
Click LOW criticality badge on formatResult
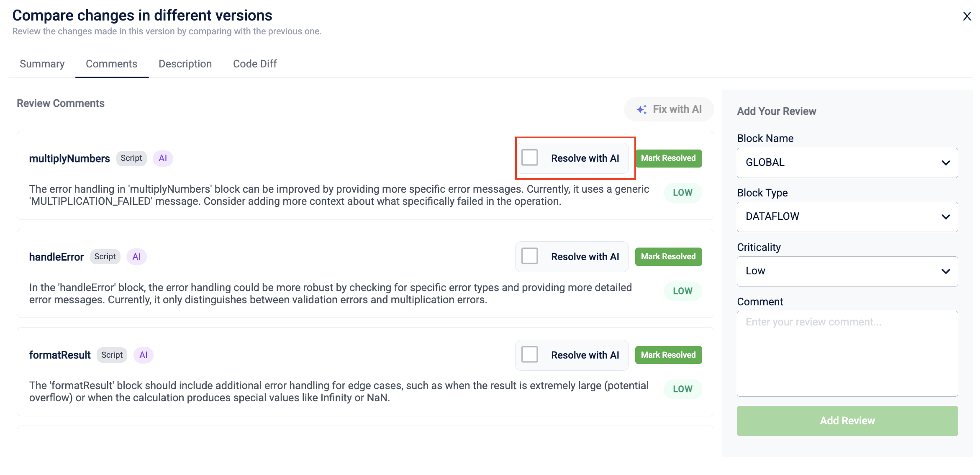pyautogui.click(x=682, y=389)
